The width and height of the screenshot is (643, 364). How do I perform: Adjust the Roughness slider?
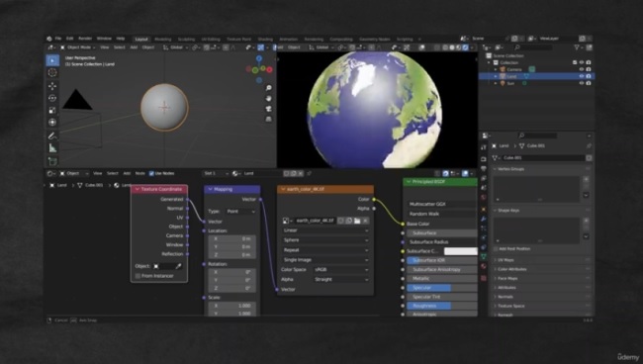pos(442,306)
